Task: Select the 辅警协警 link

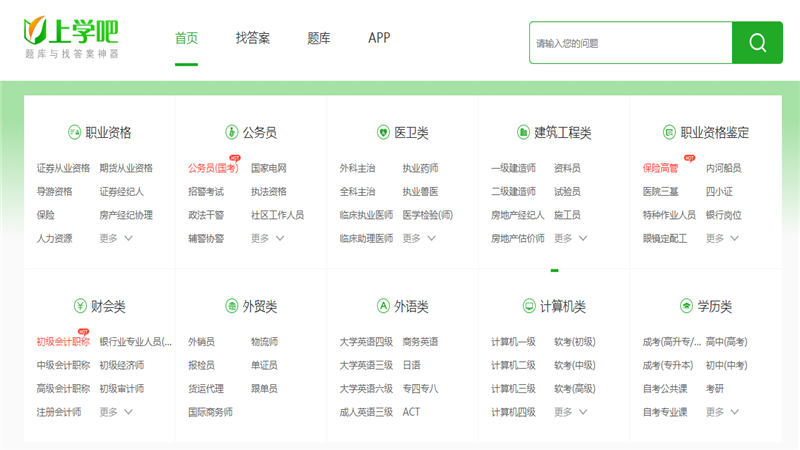Action: [x=206, y=238]
